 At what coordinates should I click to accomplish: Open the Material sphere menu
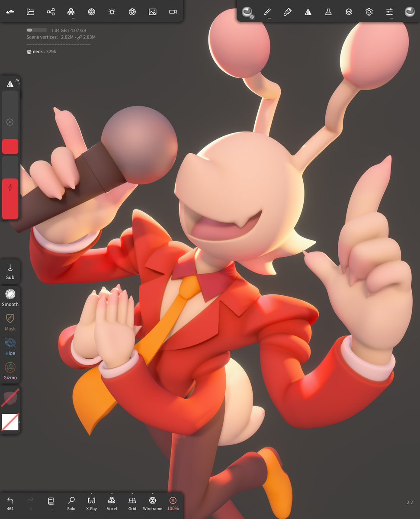point(92,12)
